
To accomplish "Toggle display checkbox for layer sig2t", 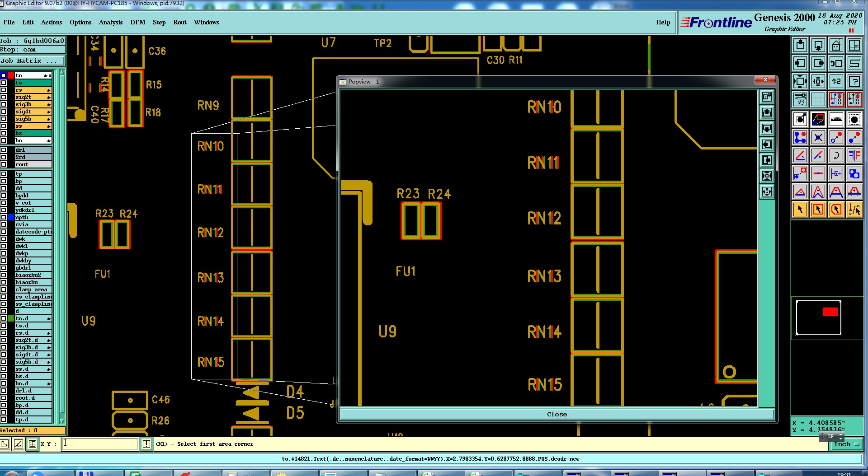I will 4,97.
